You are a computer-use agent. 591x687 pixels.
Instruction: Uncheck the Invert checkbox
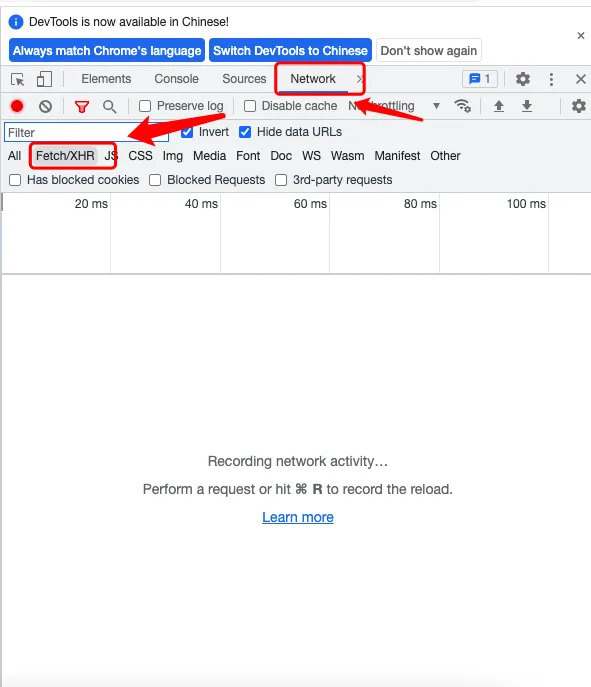coord(187,132)
